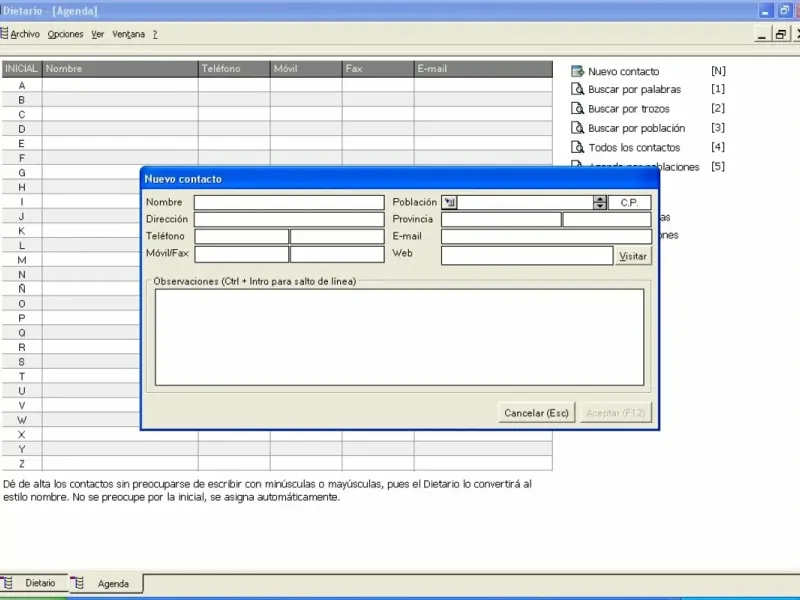
Task: Switch to the Agenda tab
Action: click(x=106, y=583)
